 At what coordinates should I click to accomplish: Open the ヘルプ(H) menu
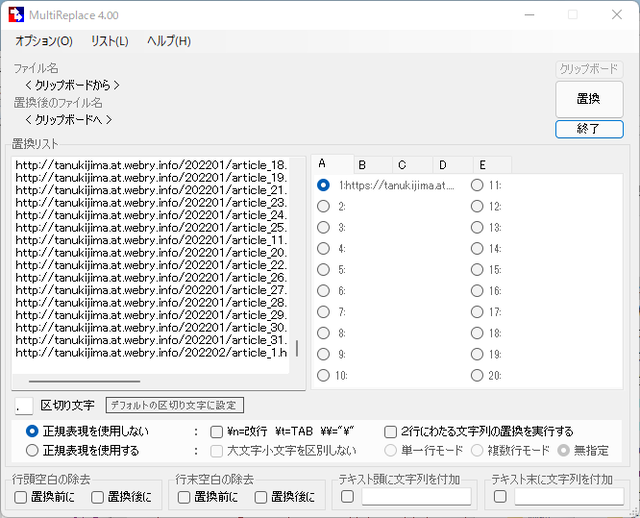[169, 41]
